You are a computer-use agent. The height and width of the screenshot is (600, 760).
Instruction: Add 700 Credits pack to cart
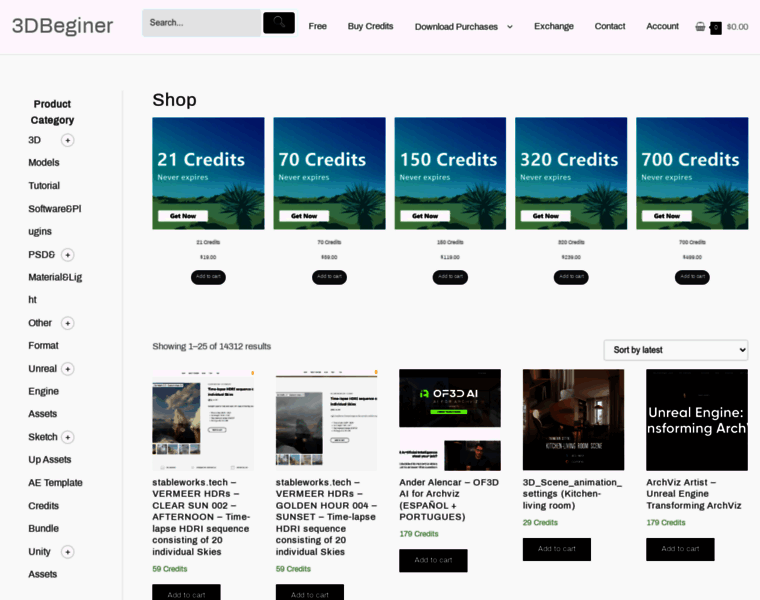point(692,277)
